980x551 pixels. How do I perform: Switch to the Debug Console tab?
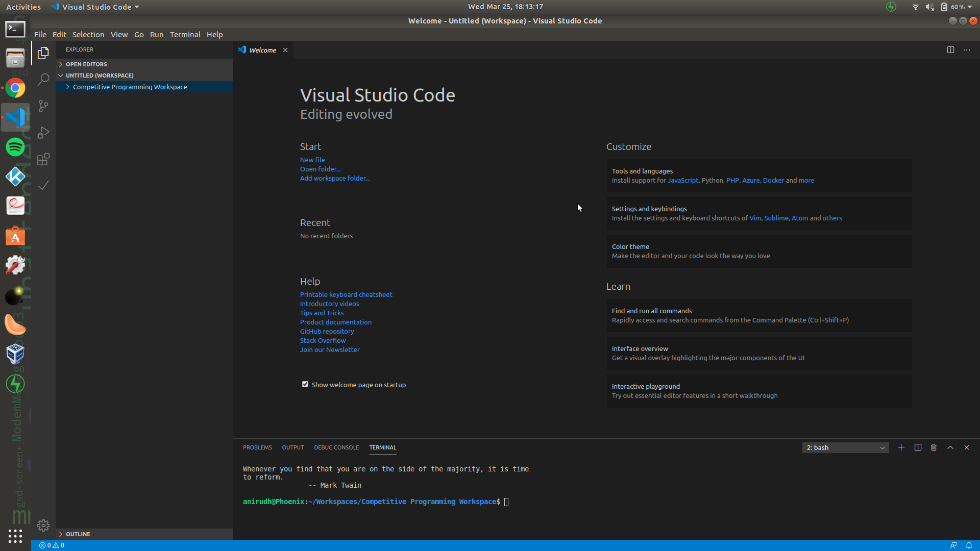(336, 447)
